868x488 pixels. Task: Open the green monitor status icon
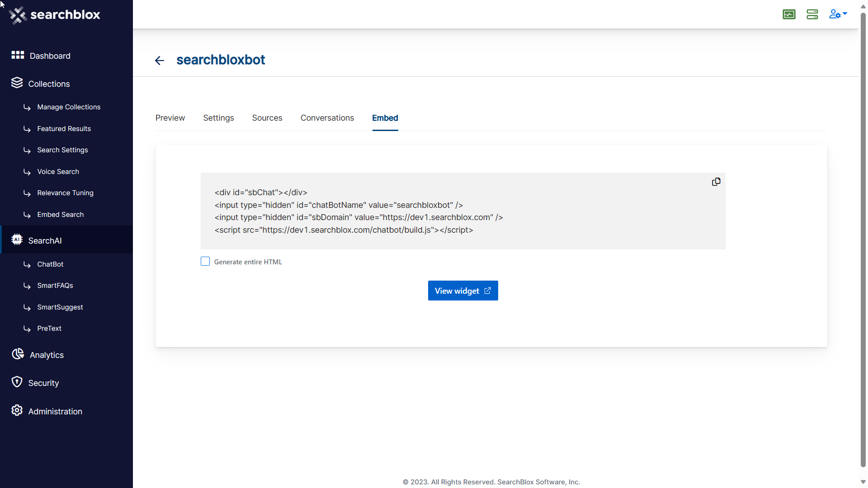[x=789, y=14]
